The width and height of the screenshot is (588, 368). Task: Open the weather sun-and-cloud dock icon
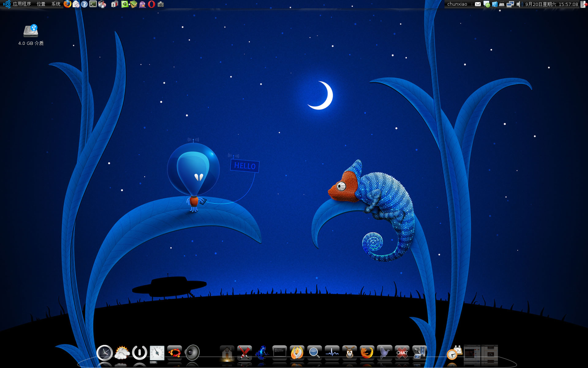pos(122,353)
